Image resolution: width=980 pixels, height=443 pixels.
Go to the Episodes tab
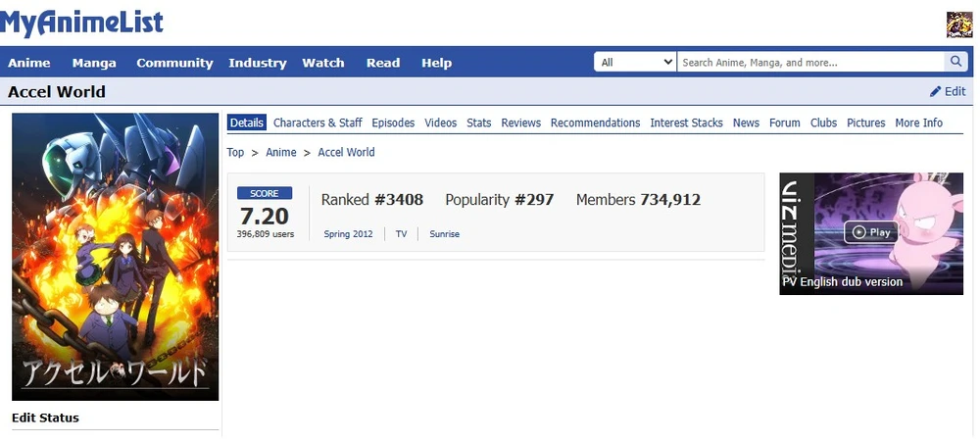coord(393,123)
